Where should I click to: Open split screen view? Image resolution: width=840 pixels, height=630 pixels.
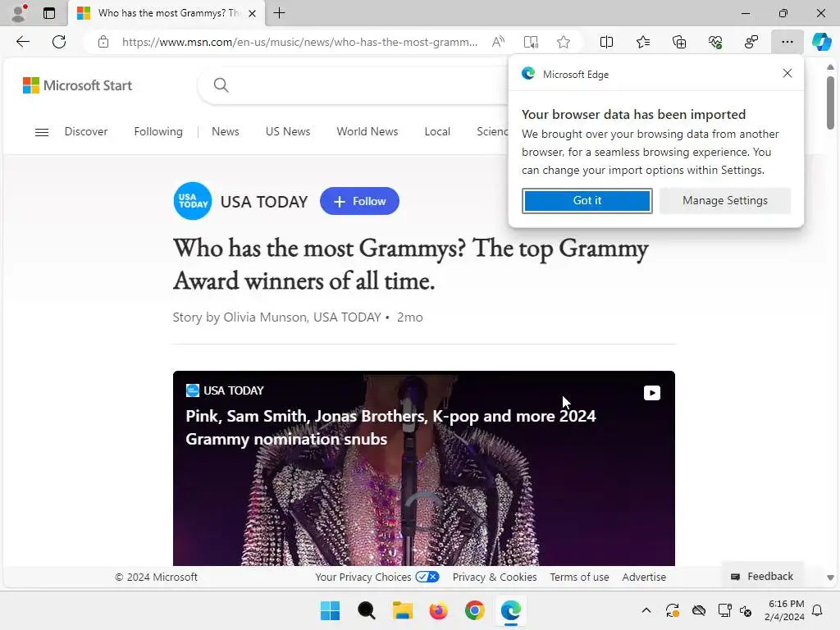click(606, 42)
